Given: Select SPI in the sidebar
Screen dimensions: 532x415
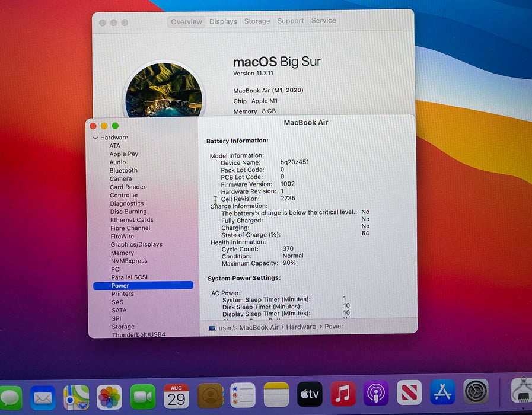Looking at the screenshot, I should (116, 318).
